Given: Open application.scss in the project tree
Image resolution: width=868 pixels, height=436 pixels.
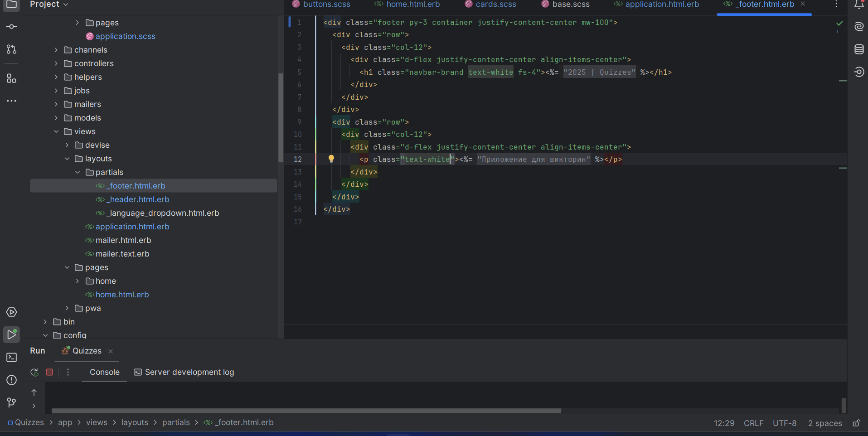Looking at the screenshot, I should (x=126, y=36).
